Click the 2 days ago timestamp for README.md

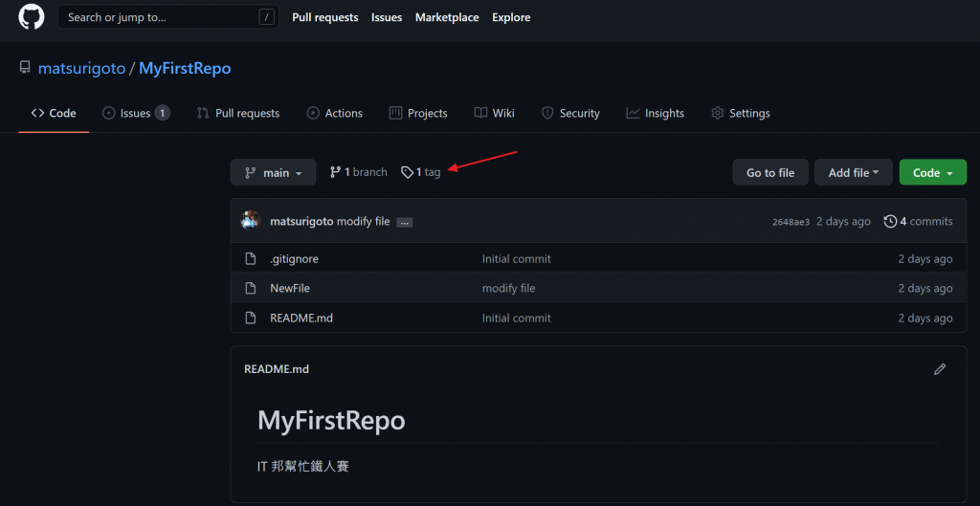click(x=925, y=318)
